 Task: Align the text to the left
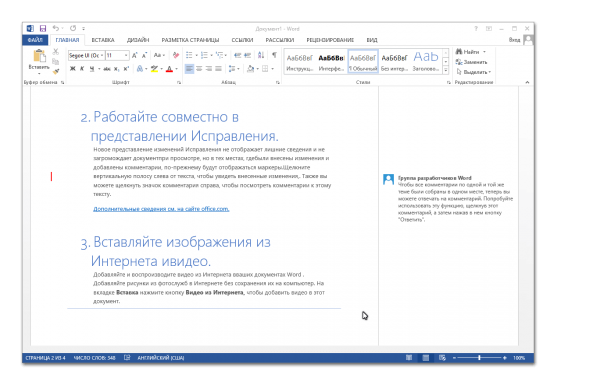(189, 69)
